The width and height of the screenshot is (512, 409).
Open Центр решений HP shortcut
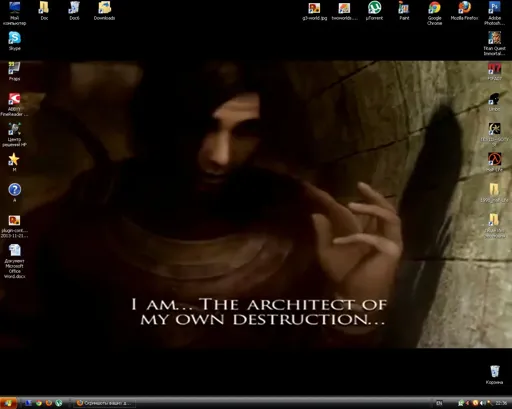click(14, 135)
